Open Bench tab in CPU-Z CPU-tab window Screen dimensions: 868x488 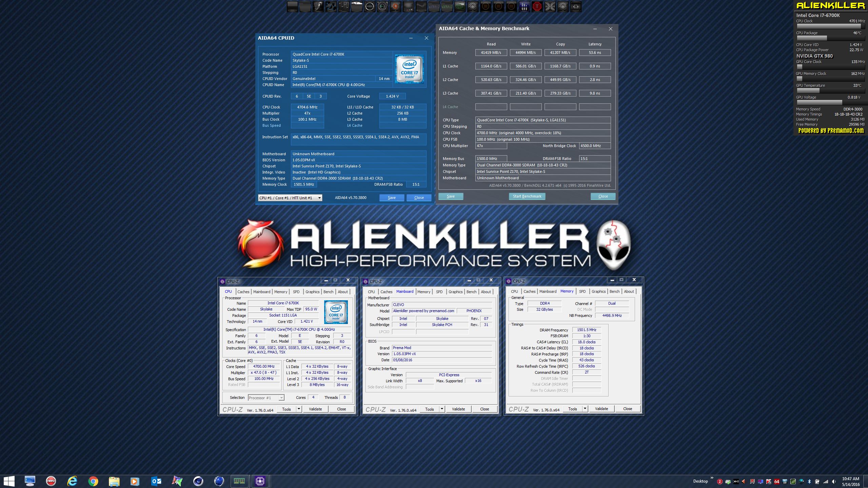tap(328, 292)
